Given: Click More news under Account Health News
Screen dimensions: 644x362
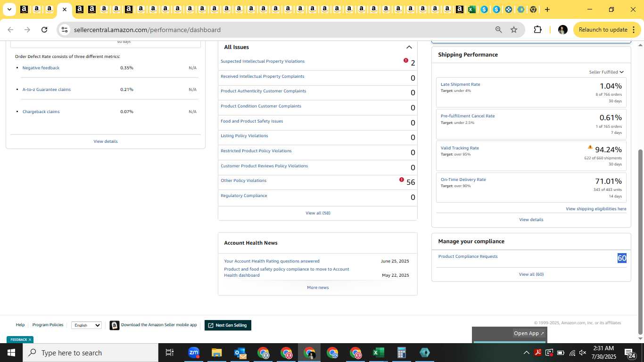Looking at the screenshot, I should (x=318, y=288).
